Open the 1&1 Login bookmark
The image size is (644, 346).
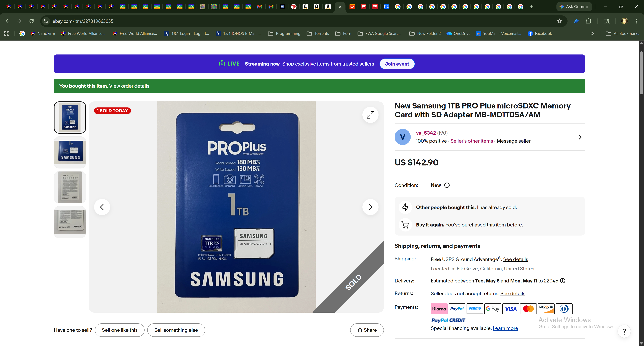(x=186, y=34)
